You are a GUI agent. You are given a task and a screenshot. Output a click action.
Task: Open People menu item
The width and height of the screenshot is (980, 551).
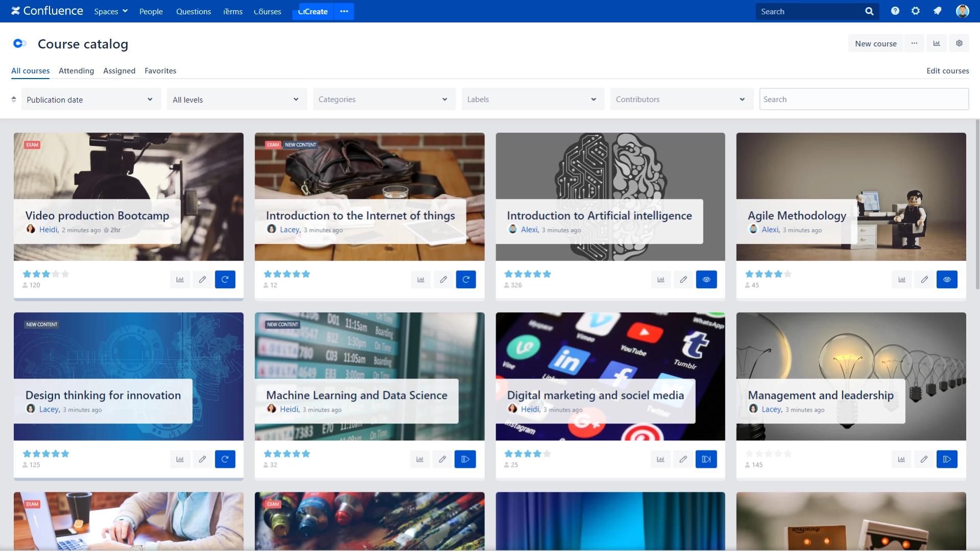tap(151, 11)
